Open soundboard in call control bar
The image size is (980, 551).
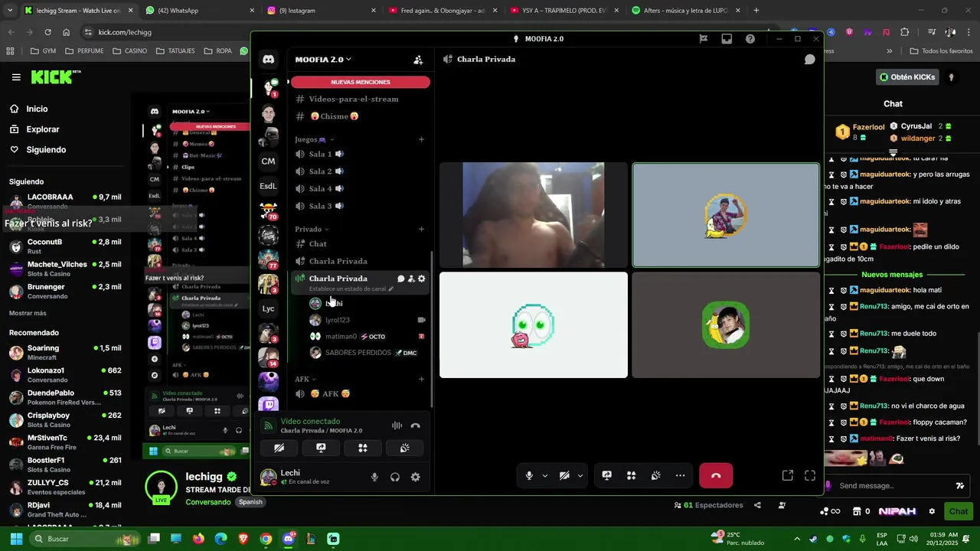(x=655, y=475)
